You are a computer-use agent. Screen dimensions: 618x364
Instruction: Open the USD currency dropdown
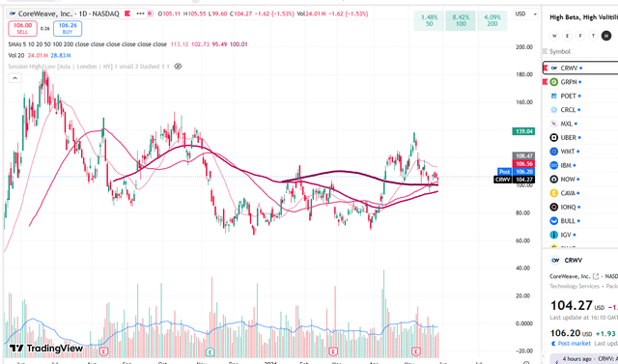coord(525,14)
